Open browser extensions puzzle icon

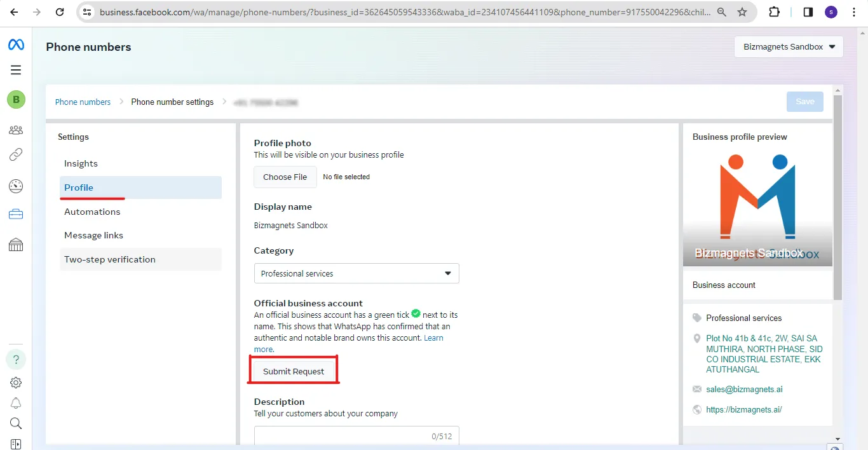pos(774,12)
